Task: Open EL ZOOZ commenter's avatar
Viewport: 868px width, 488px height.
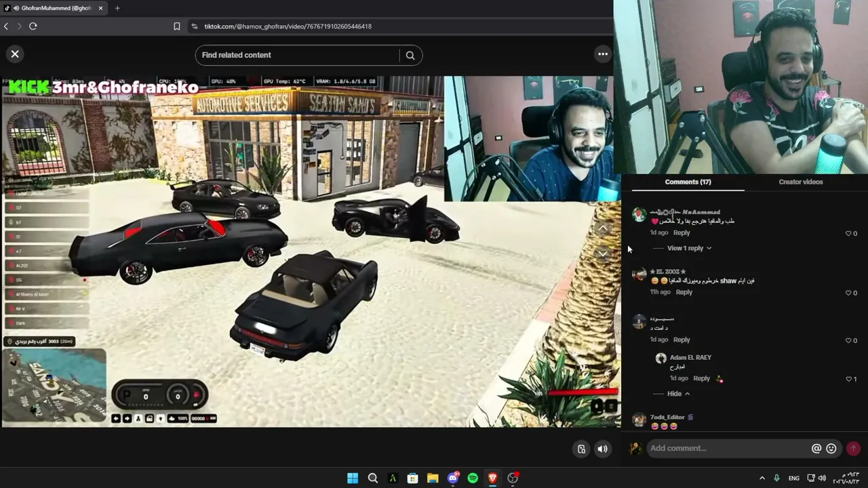Action: coord(639,274)
